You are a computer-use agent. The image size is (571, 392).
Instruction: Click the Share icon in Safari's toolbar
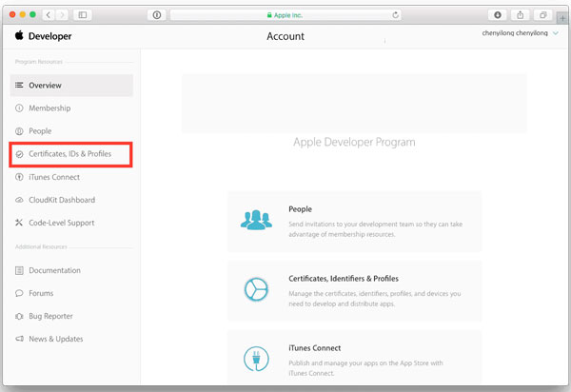pos(521,15)
